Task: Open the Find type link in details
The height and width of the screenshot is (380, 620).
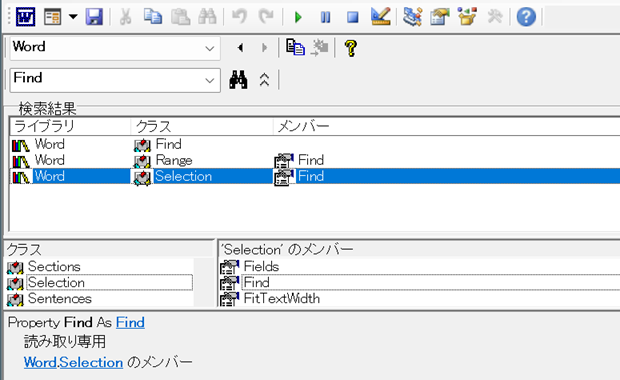Action: (x=130, y=323)
